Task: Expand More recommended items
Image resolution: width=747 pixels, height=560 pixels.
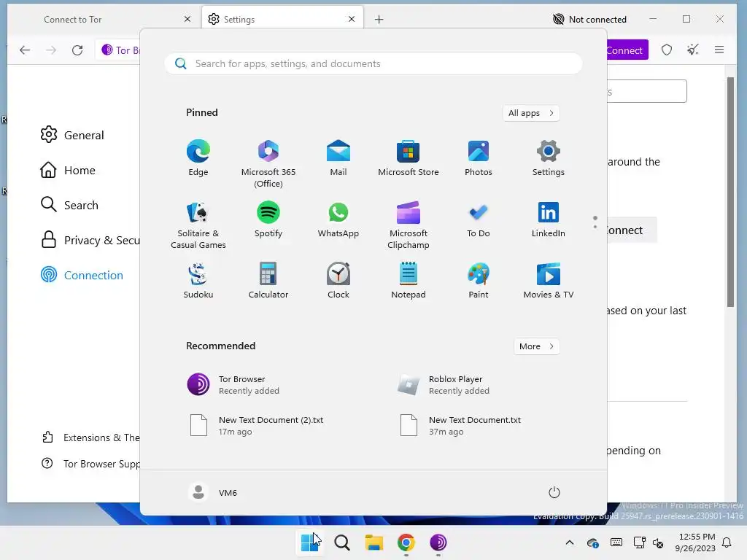Action: (536, 346)
